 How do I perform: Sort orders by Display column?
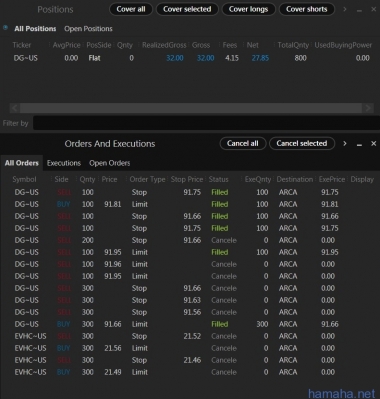point(362,179)
